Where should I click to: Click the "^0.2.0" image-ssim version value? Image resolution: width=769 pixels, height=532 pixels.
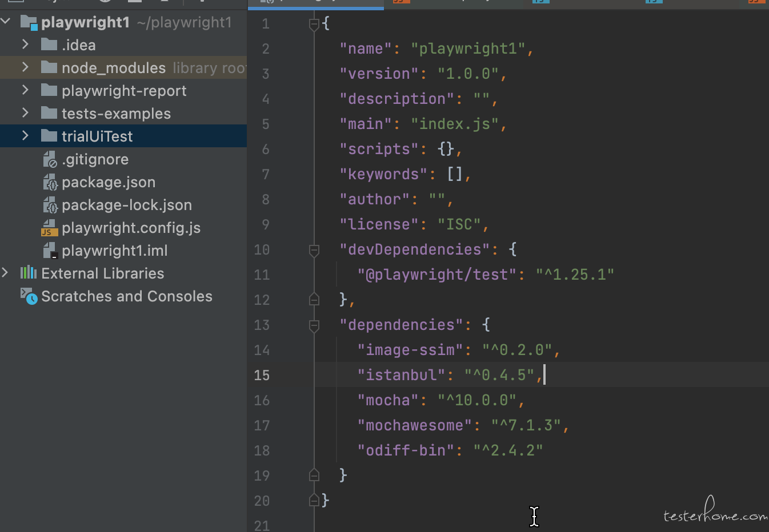pos(517,350)
